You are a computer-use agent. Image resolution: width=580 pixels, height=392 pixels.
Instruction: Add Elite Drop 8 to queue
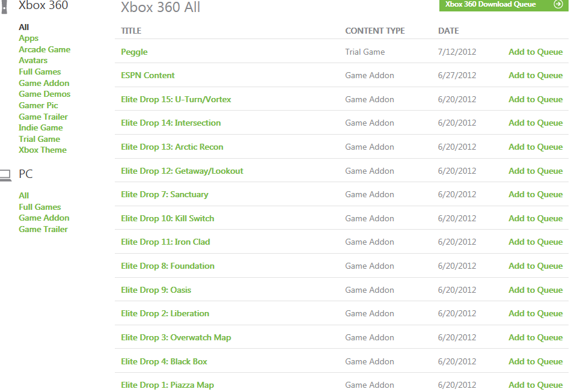pyautogui.click(x=536, y=266)
